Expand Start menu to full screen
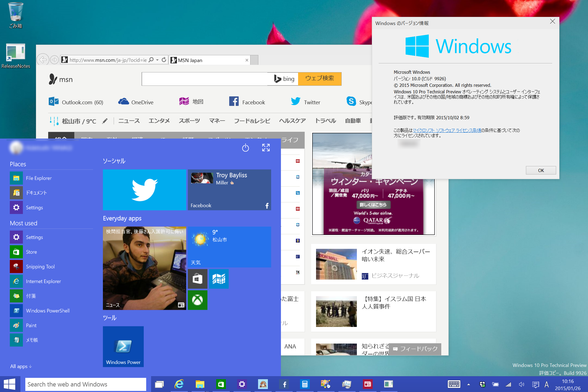Image resolution: width=588 pixels, height=392 pixels. pos(266,148)
